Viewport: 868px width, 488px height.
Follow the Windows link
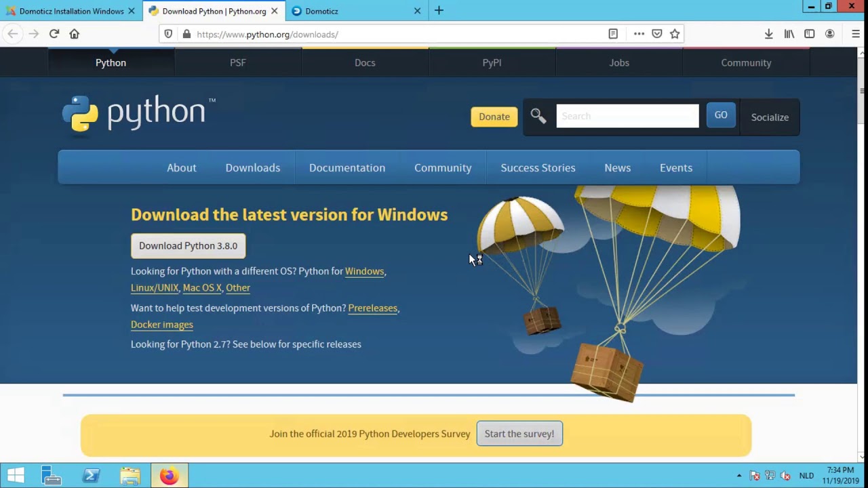(364, 271)
